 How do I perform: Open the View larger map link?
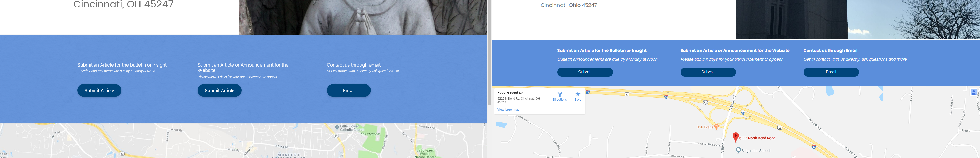[508, 110]
